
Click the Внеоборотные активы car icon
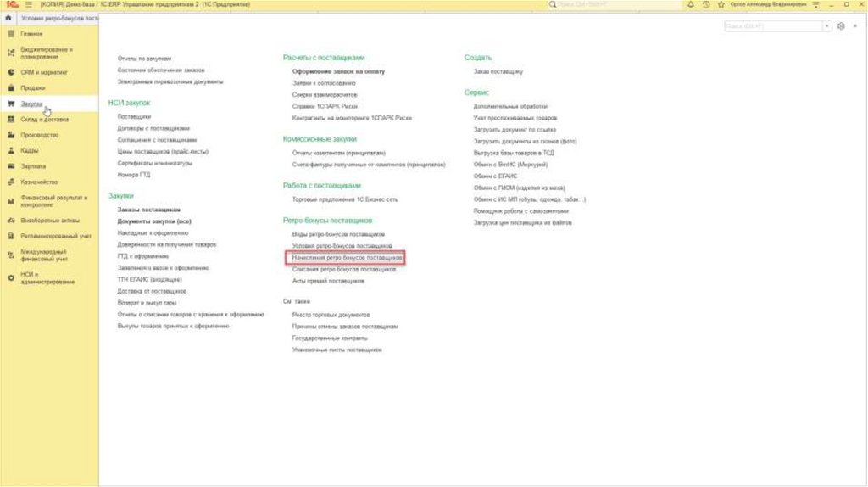pos(11,220)
